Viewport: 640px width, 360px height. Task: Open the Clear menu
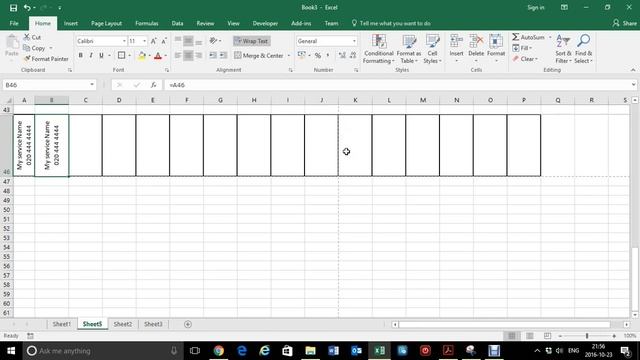[x=526, y=59]
